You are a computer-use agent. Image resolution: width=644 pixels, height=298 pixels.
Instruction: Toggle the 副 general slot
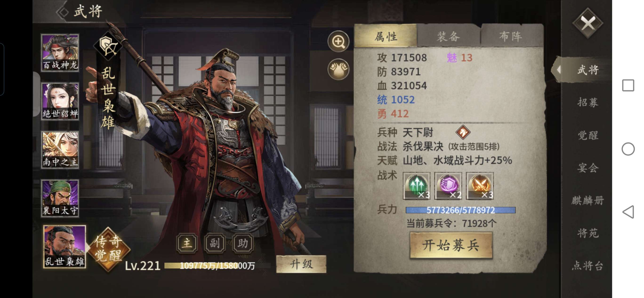tap(215, 243)
